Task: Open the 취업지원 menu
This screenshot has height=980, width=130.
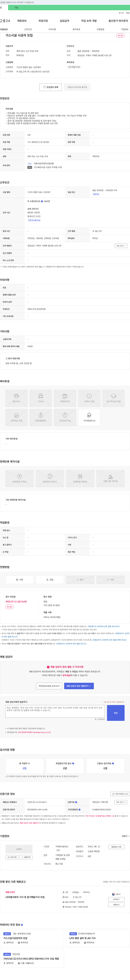Action: 43,21
